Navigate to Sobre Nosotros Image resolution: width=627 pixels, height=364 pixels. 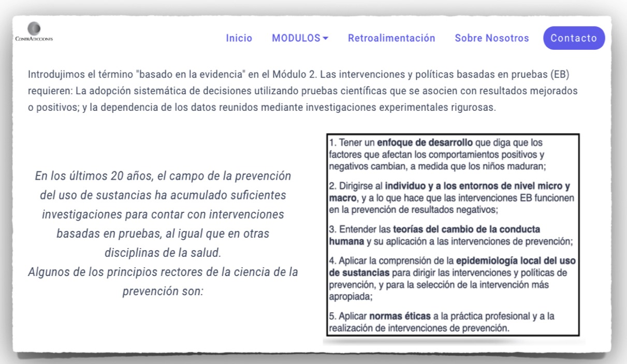tap(492, 38)
